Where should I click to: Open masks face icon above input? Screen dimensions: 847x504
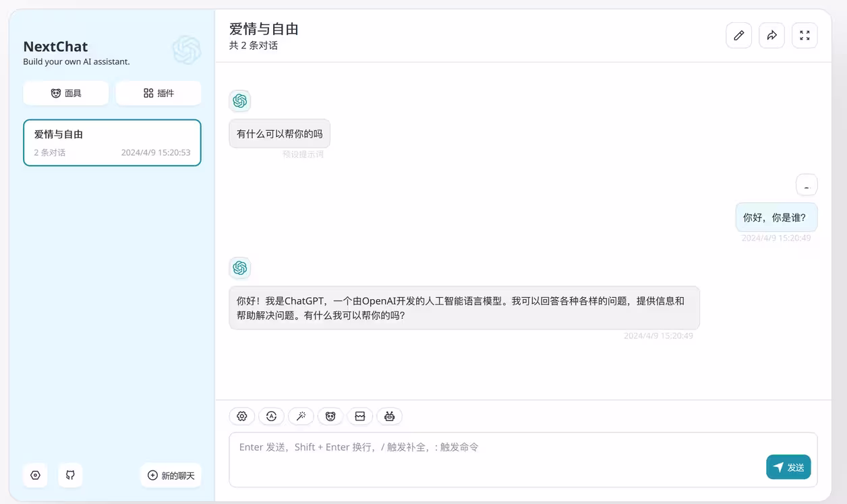point(330,416)
